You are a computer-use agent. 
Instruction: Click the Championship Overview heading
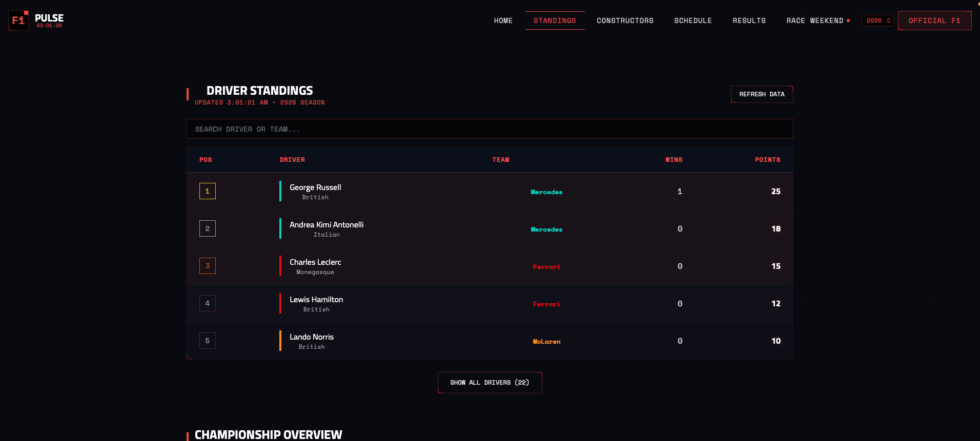tap(268, 435)
